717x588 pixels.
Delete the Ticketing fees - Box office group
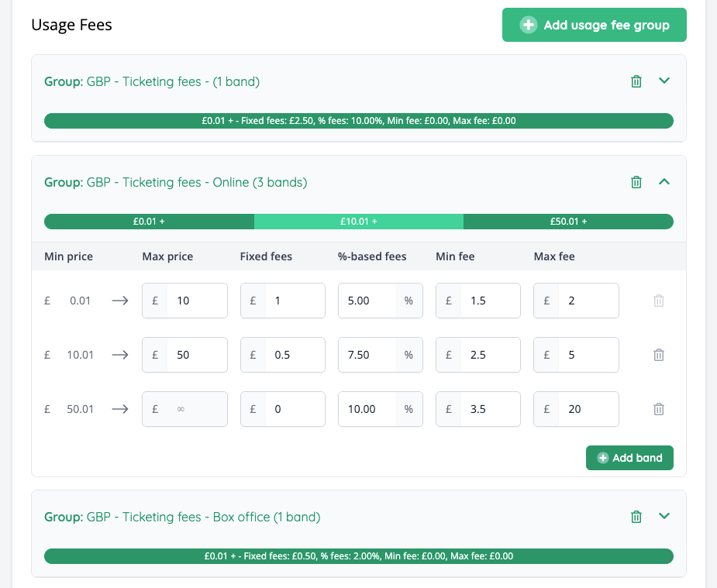pos(636,516)
